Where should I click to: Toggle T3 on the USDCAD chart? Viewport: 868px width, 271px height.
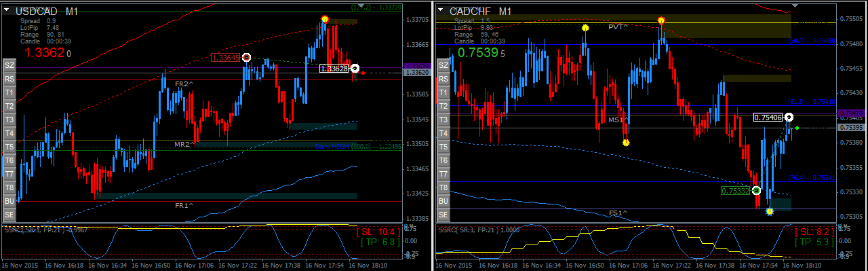9,120
